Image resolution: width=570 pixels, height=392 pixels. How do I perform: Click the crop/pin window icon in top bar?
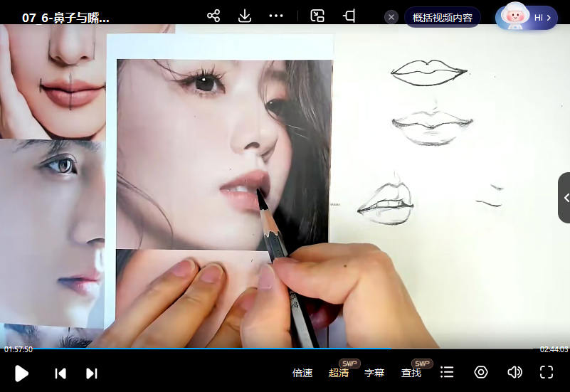coord(349,16)
